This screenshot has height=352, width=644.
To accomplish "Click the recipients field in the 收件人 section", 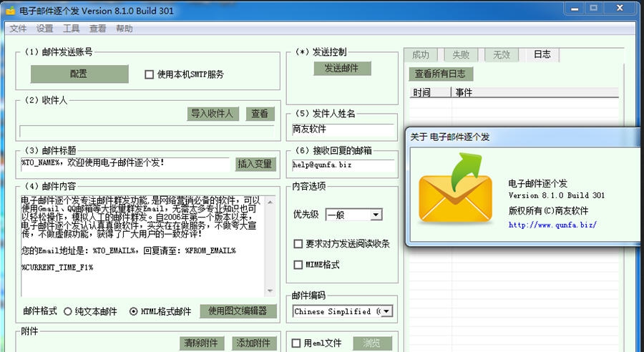I will click(147, 132).
